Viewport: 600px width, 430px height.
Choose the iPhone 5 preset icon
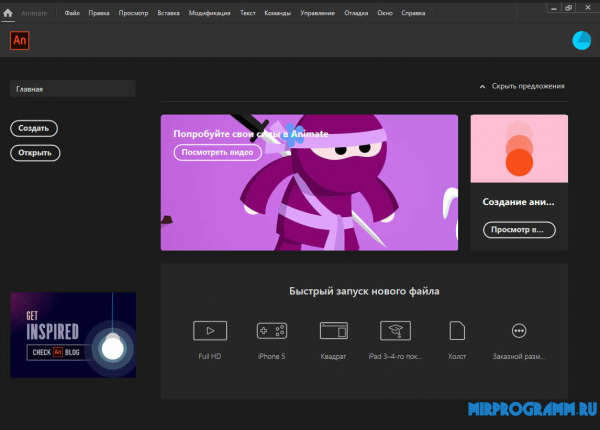click(272, 331)
